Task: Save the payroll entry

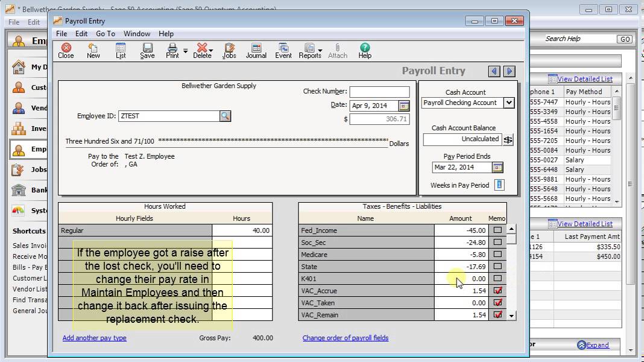Action: point(147,51)
